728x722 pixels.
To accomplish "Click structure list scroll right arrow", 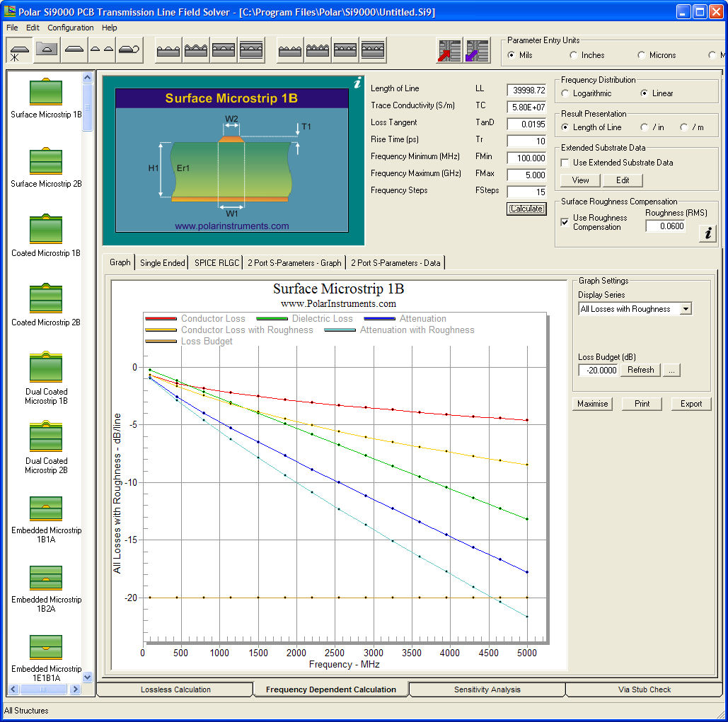I will click(x=75, y=689).
